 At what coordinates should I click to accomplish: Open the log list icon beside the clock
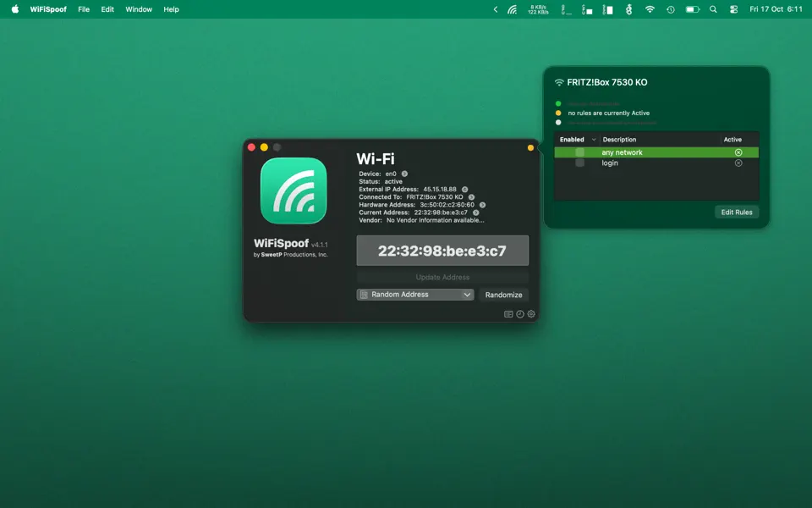(x=508, y=314)
